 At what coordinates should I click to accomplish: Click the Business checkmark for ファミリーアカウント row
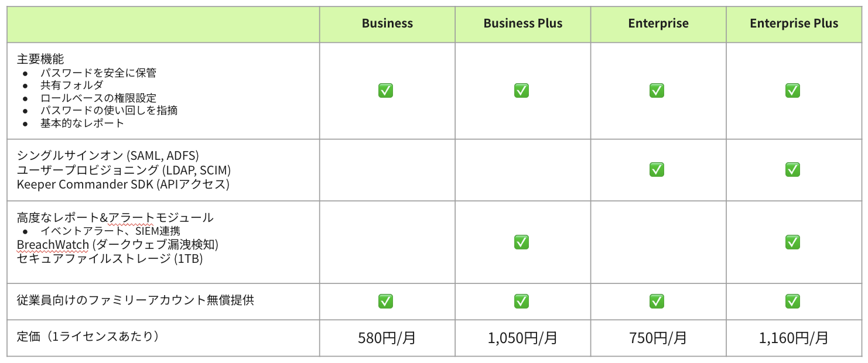[385, 301]
